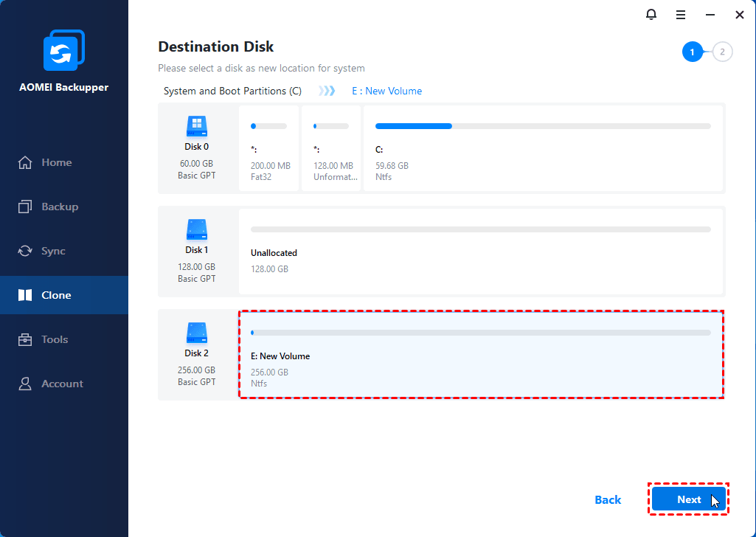The image size is (756, 537).
Task: Open the hamburger menu icon
Action: point(680,15)
